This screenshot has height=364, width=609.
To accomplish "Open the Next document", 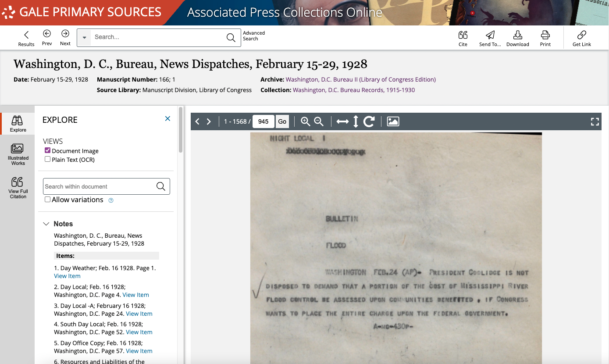I will [65, 38].
